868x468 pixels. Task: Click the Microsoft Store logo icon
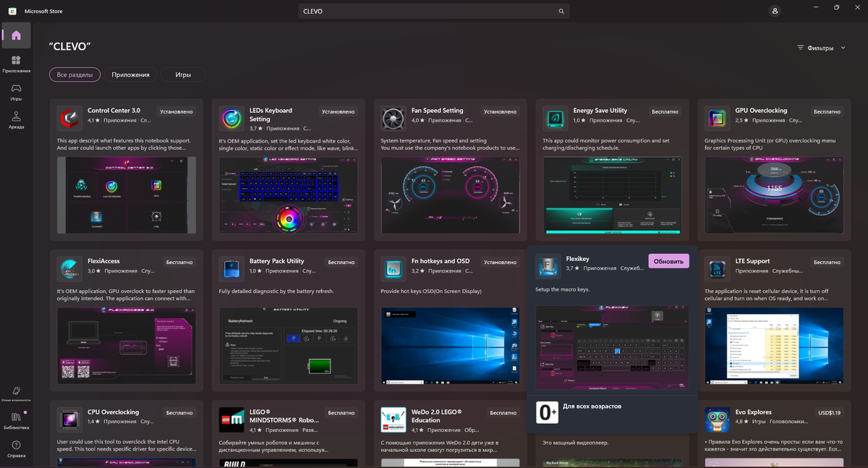[x=12, y=12]
